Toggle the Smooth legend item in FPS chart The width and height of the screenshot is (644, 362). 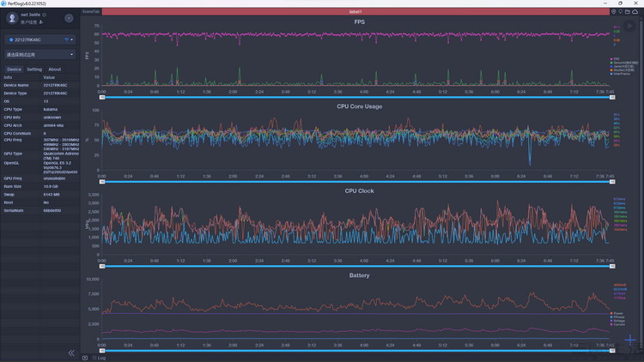[x=624, y=63]
